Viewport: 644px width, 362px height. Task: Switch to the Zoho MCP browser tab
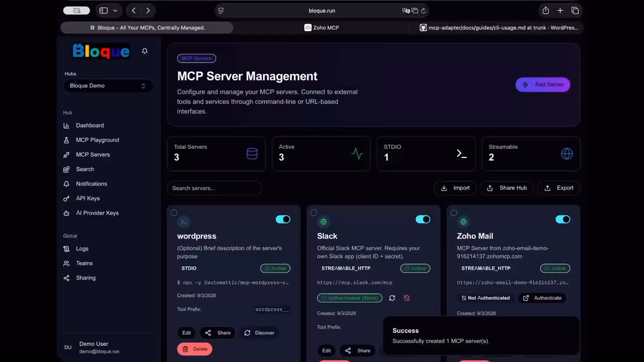pos(321,28)
